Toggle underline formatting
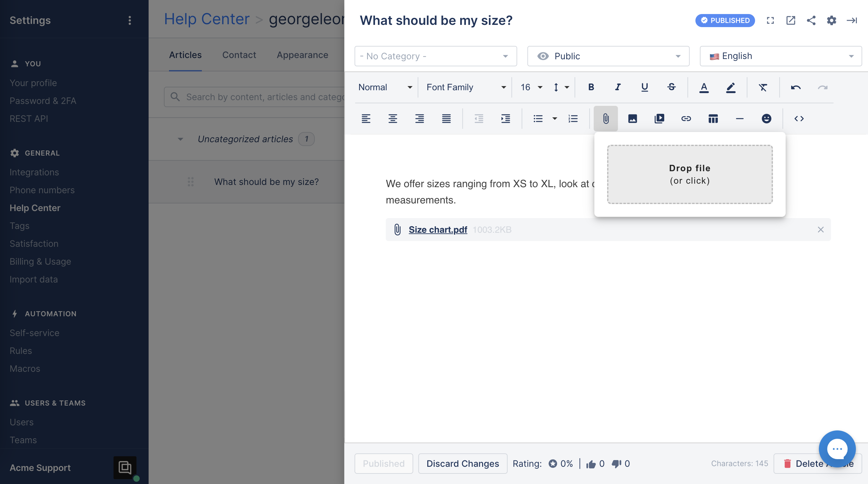 click(644, 87)
